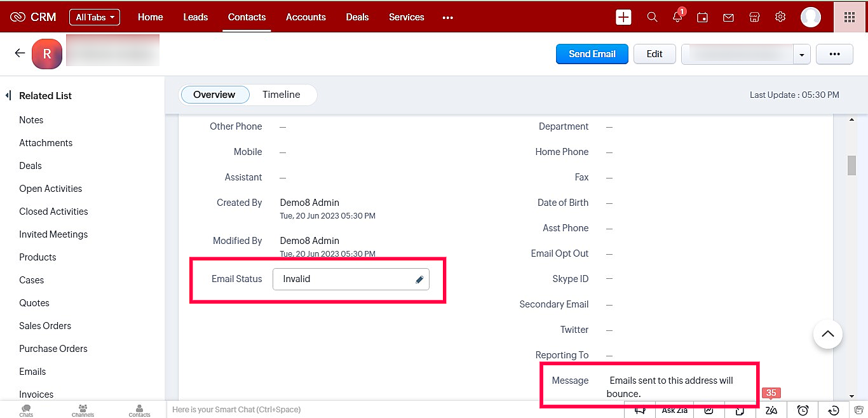This screenshot has width=868, height=418.
Task: Open the alarm clock reminders icon
Action: 803,410
